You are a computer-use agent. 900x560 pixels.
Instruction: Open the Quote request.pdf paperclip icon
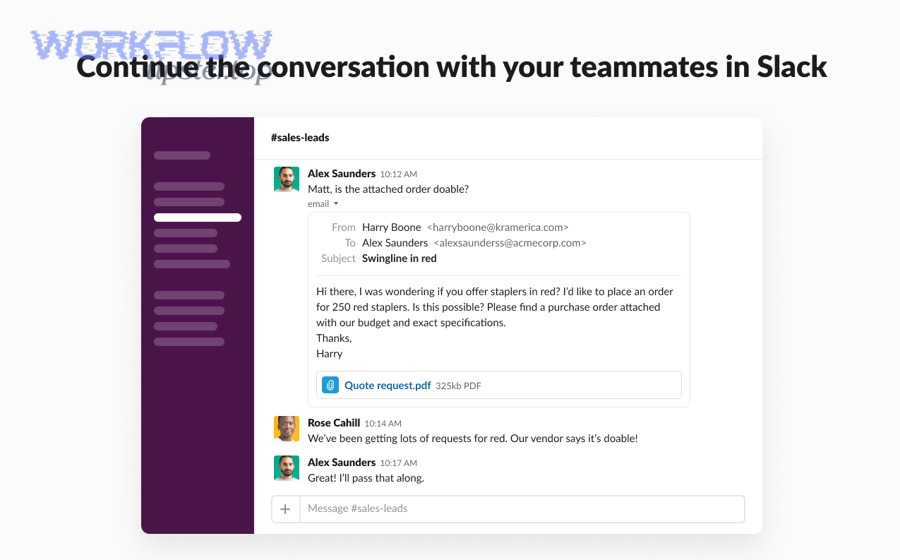(330, 385)
